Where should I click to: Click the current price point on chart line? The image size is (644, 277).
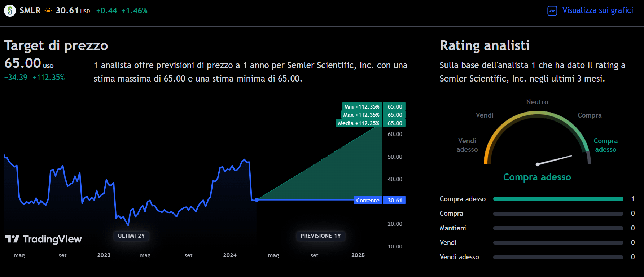pos(257,200)
